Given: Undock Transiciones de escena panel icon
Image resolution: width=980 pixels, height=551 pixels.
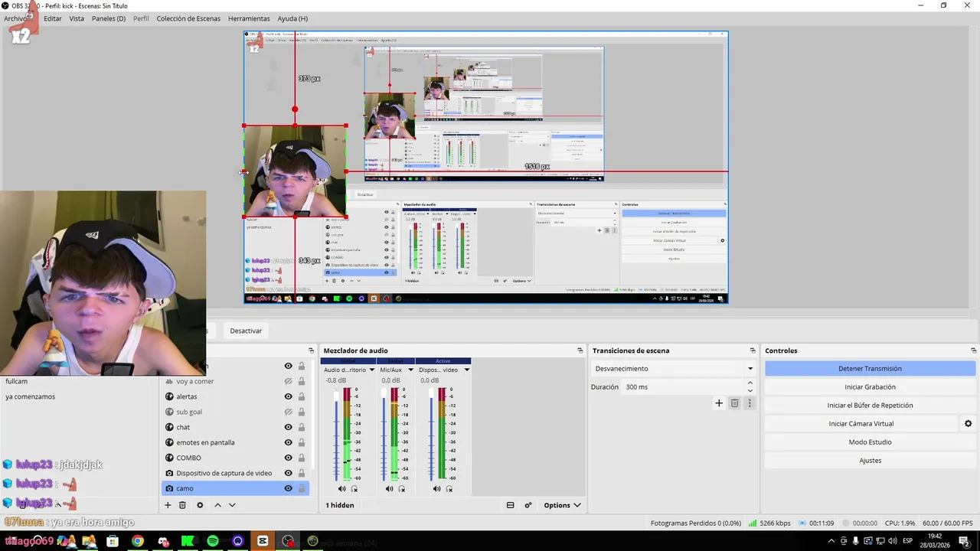Looking at the screenshot, I should pyautogui.click(x=753, y=350).
